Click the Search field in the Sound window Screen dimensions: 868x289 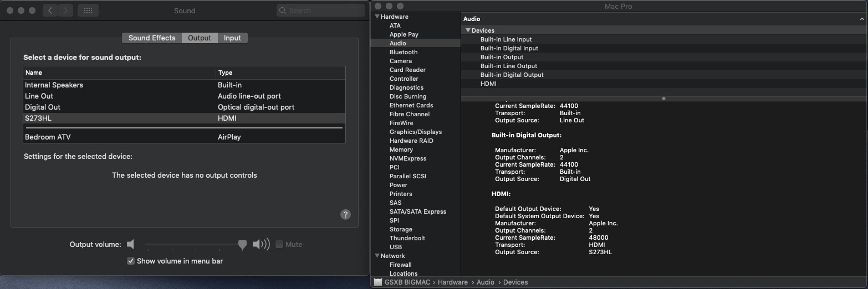[320, 11]
